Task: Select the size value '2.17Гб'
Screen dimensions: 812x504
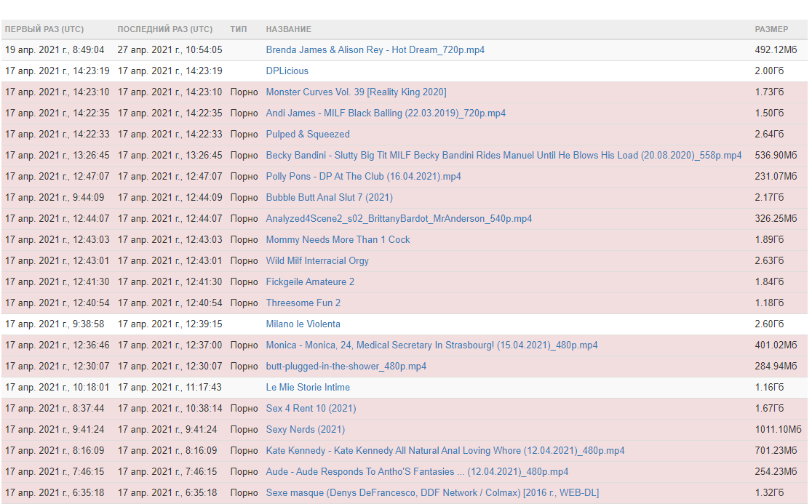Action: [769, 198]
